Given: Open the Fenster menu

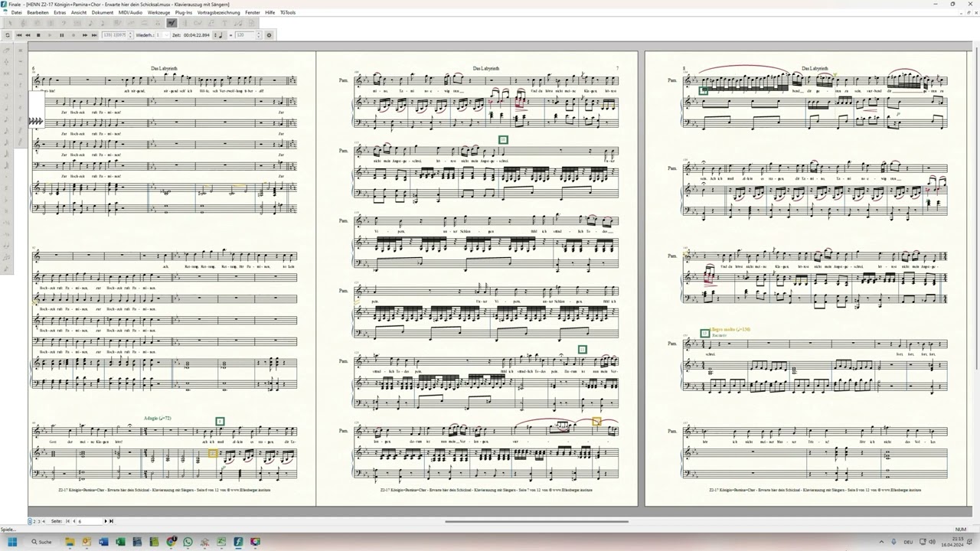Looking at the screenshot, I should coord(253,13).
